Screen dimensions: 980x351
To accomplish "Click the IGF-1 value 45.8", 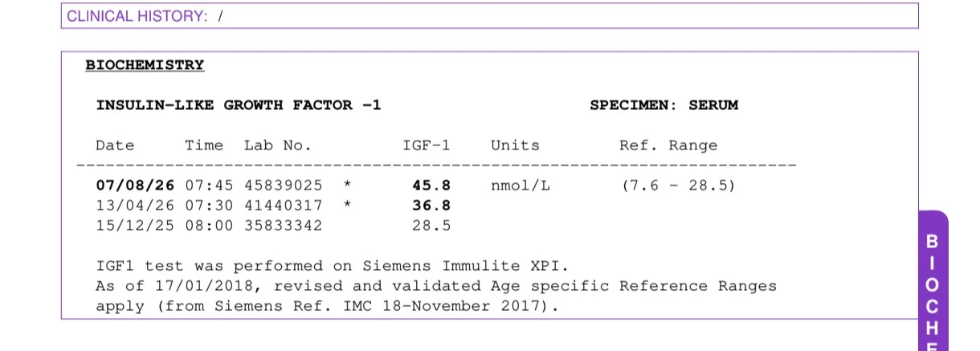I will (x=431, y=186).
